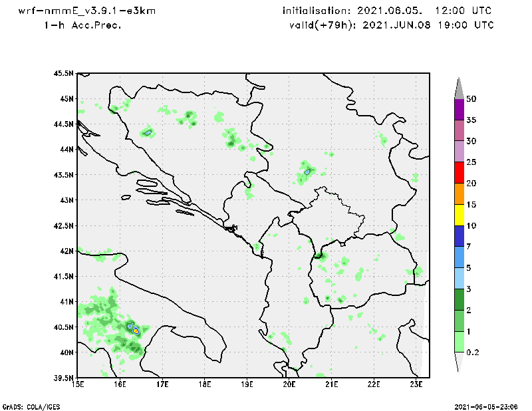The image size is (532, 411).
Task: Click the 17E longitude axis label
Action: click(162, 384)
